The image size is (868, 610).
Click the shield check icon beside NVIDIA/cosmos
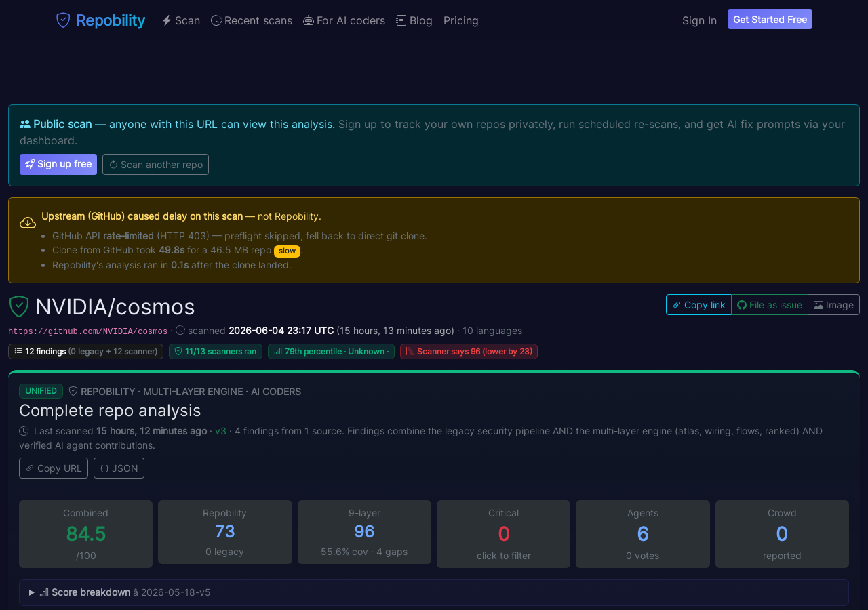(19, 306)
